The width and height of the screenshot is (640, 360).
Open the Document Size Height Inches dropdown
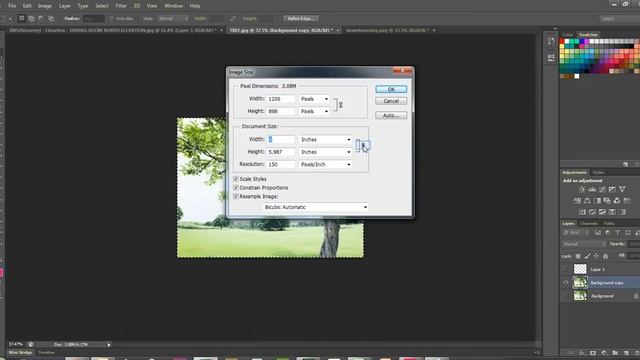[325, 152]
